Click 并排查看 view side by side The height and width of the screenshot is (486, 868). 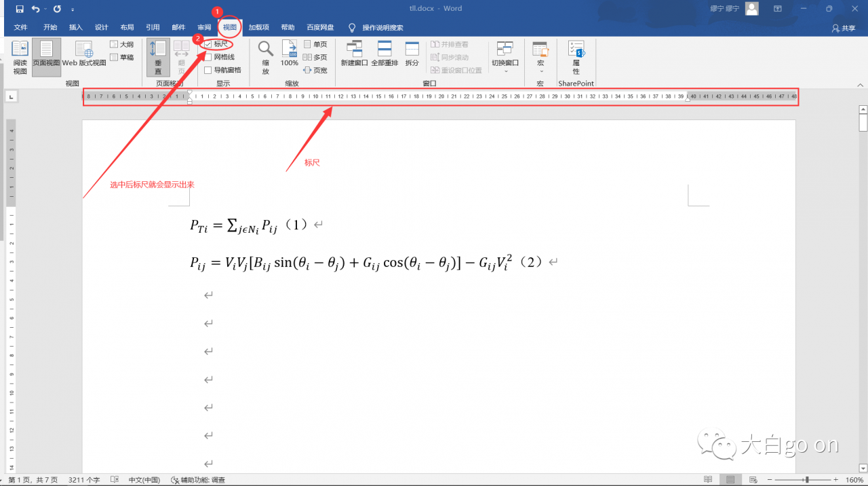tap(450, 44)
